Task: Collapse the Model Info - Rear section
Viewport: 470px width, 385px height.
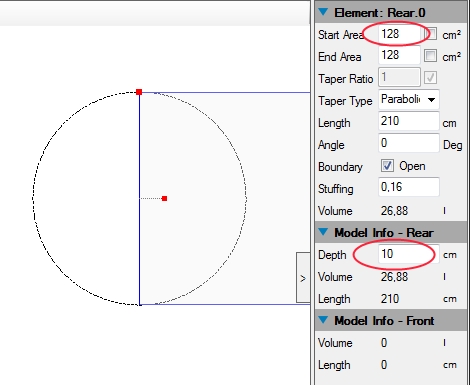Action: click(323, 232)
